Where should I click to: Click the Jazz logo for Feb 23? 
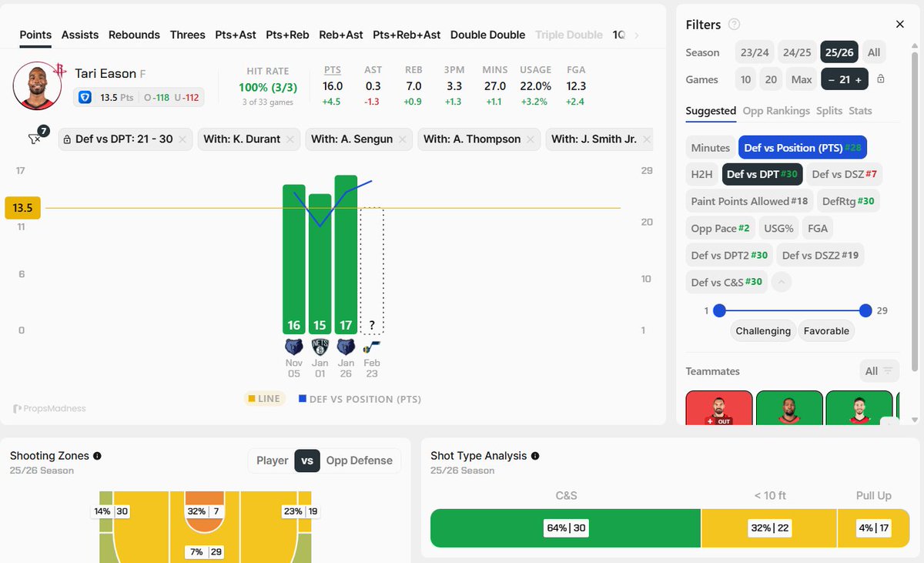(372, 347)
